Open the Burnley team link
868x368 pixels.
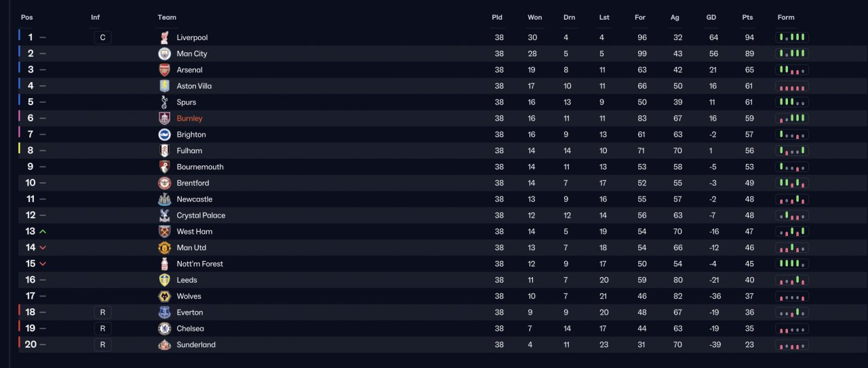pyautogui.click(x=189, y=119)
